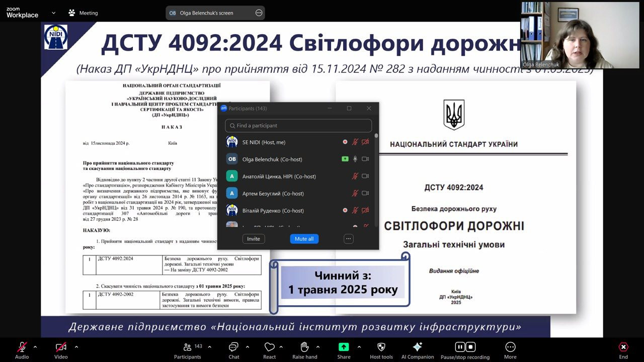644x362 pixels.
Task: Open the Chat panel icon
Action: (x=233, y=347)
